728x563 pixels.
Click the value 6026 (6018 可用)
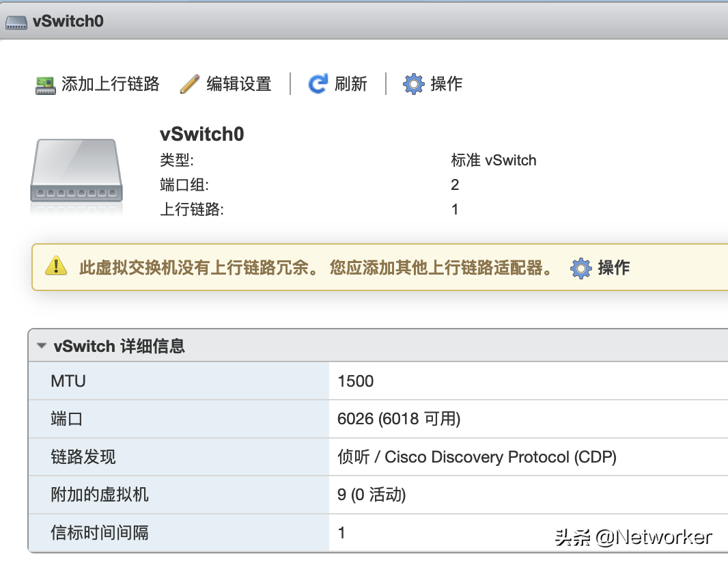399,419
